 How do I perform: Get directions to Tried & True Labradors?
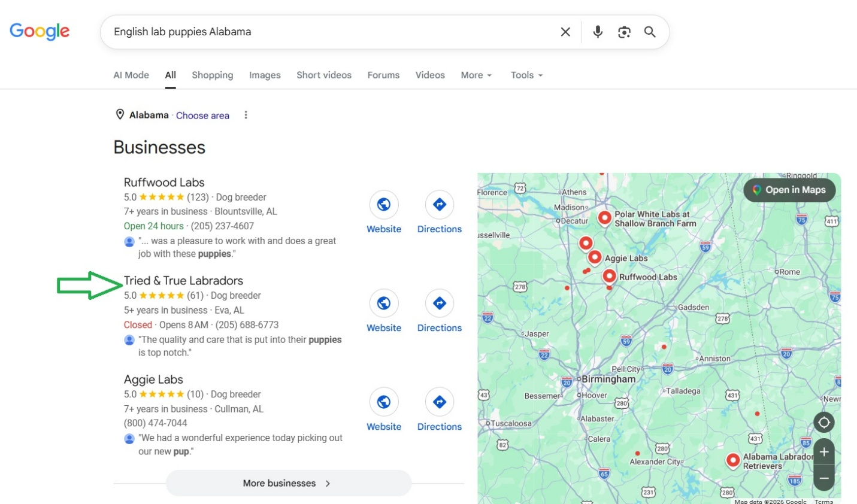[x=440, y=303]
